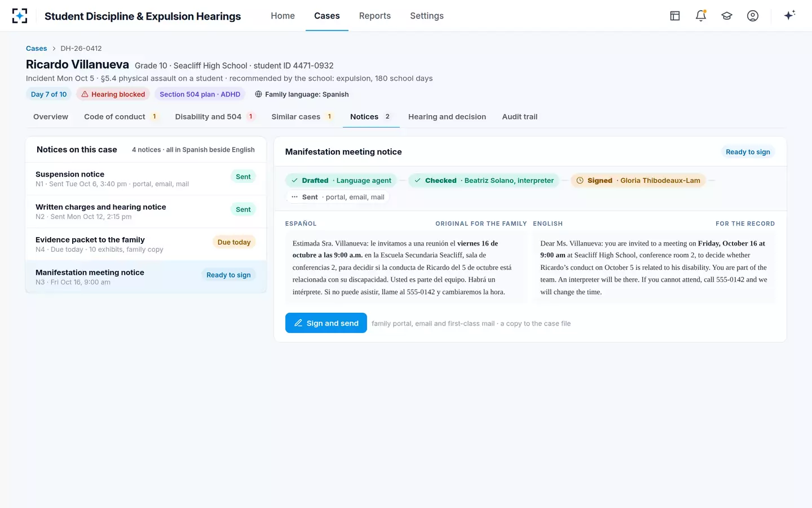Click the DH-26-0412 case number
This screenshot has height=508, width=812.
(81, 49)
